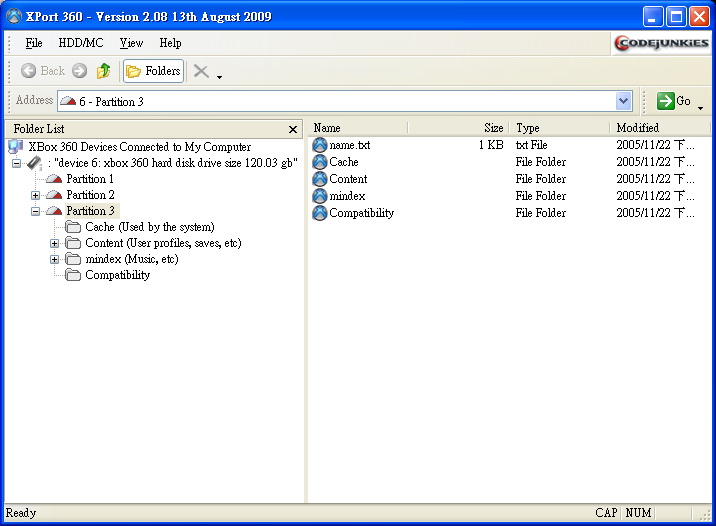Select Partition 3 label in tree
Screen dimensions: 716x526
(90, 211)
